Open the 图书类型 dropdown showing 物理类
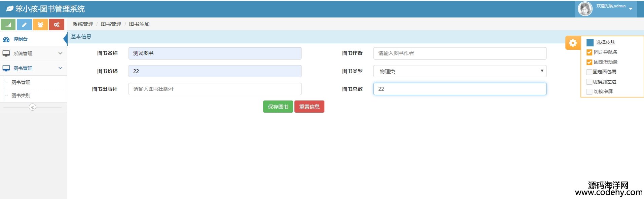 [460, 71]
